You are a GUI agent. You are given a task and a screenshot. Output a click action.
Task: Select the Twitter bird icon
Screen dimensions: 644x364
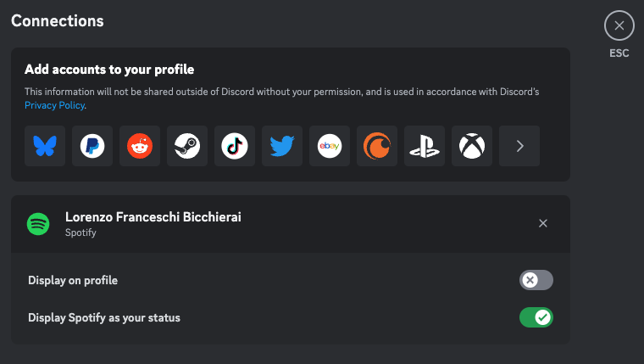282,147
